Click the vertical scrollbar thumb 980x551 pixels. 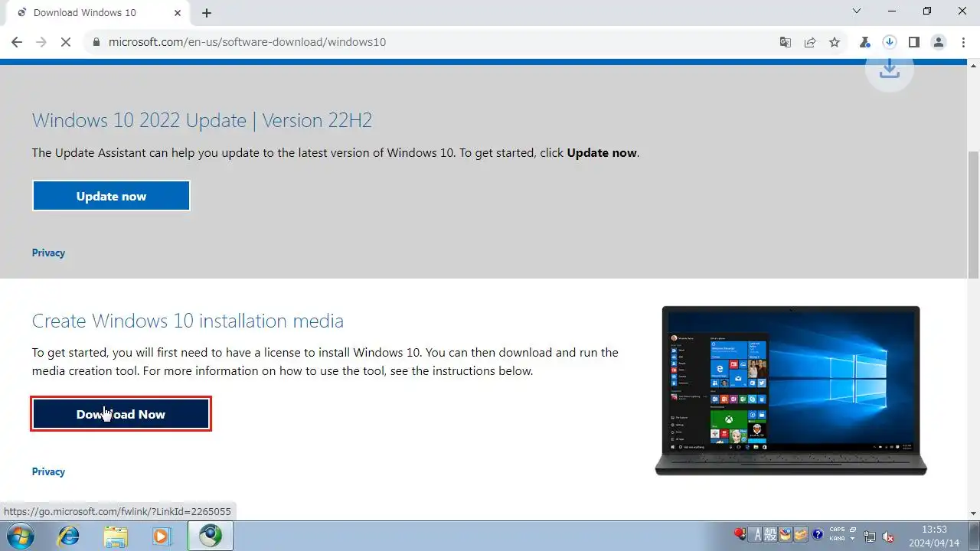(x=973, y=214)
